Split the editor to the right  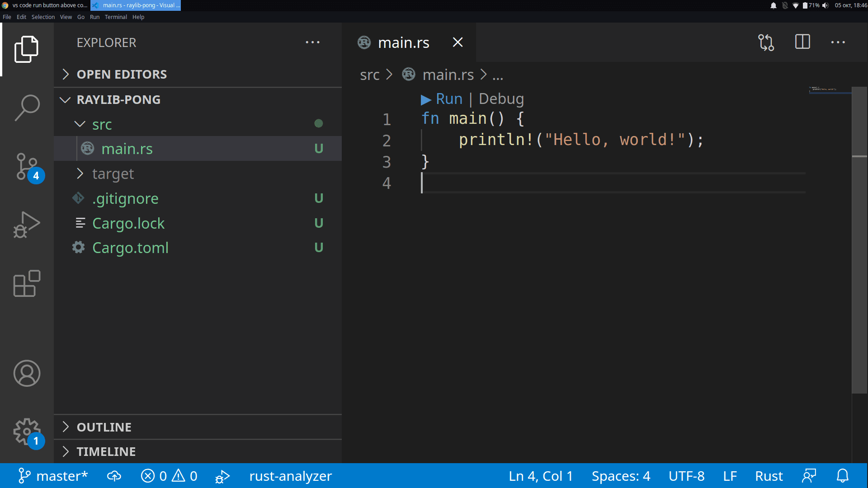802,42
